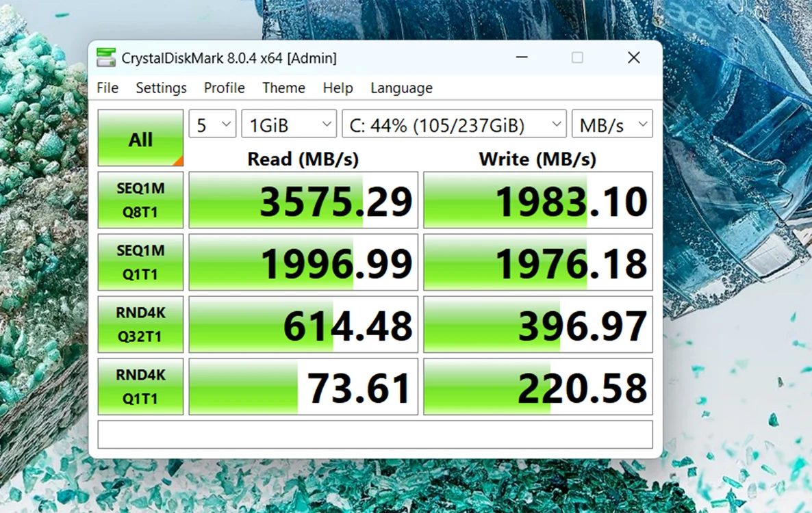
Task: Click the 1976.18 write result
Action: click(x=538, y=262)
